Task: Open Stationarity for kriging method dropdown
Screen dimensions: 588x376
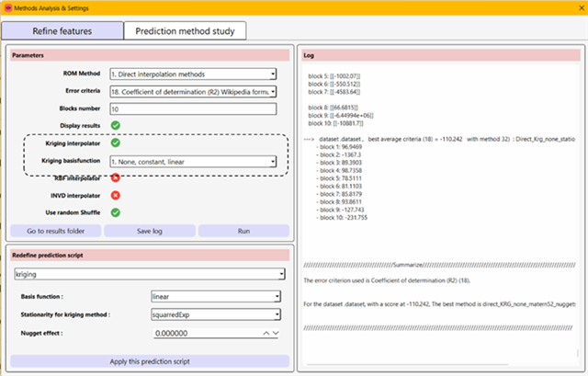Action: click(216, 314)
